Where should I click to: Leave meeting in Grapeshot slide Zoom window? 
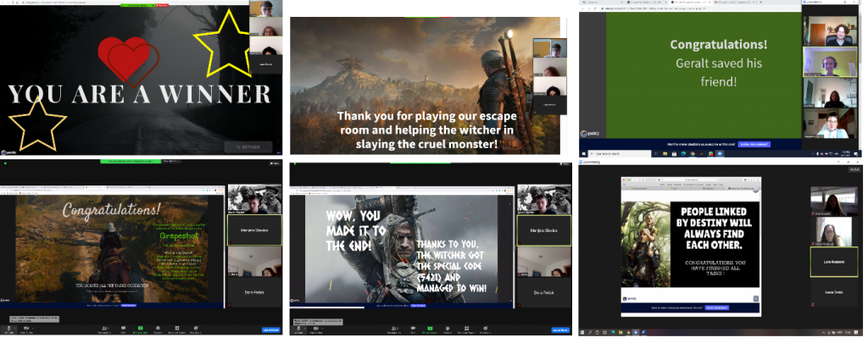click(x=270, y=329)
